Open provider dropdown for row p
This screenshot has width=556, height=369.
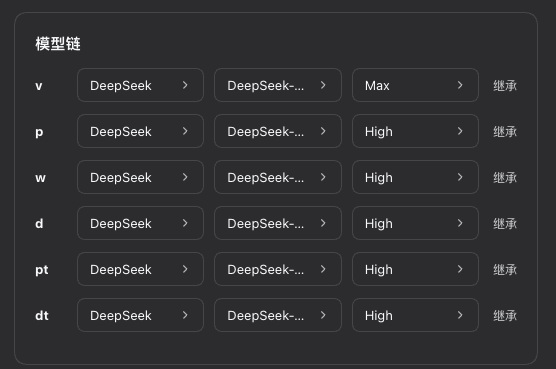pyautogui.click(x=140, y=131)
